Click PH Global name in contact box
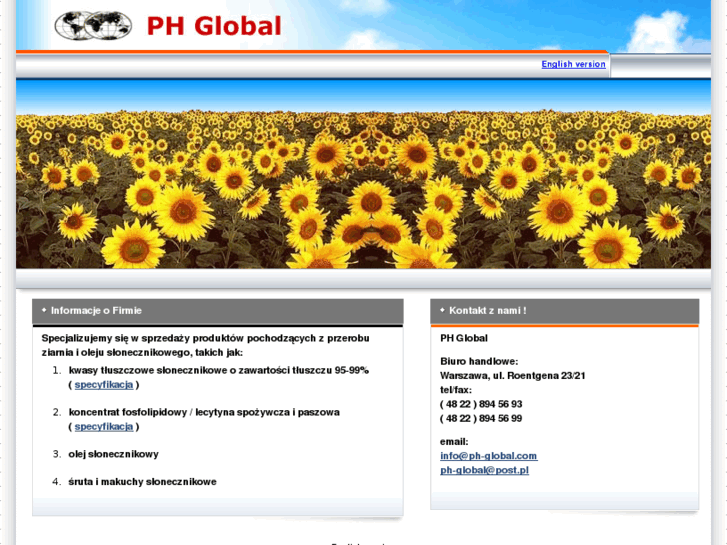This screenshot has width=727, height=545. point(464,338)
